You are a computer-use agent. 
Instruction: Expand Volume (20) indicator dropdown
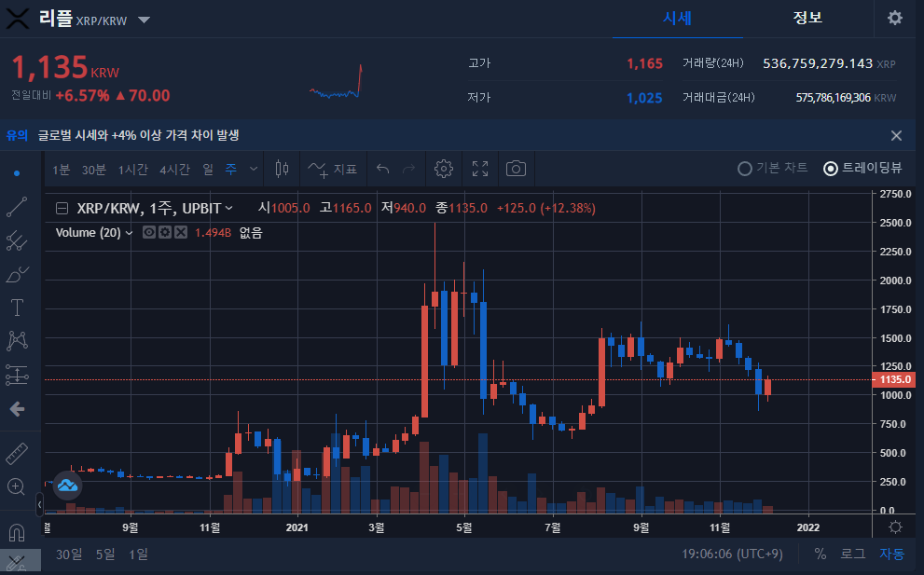click(129, 233)
